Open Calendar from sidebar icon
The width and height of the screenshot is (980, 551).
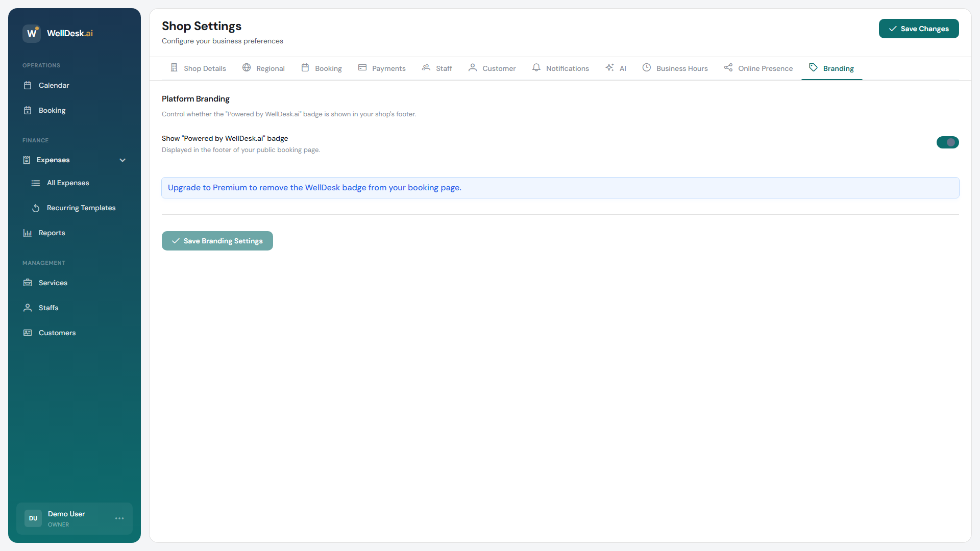(28, 85)
